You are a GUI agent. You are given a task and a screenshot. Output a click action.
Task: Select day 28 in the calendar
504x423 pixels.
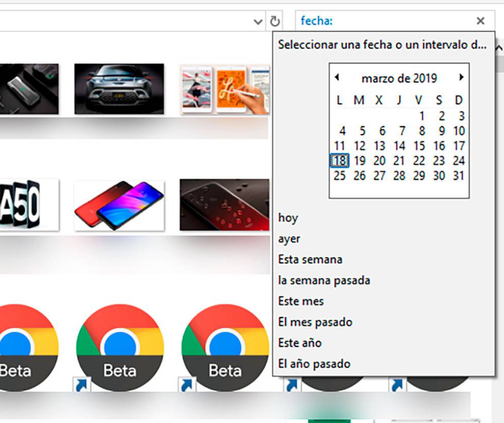click(399, 175)
